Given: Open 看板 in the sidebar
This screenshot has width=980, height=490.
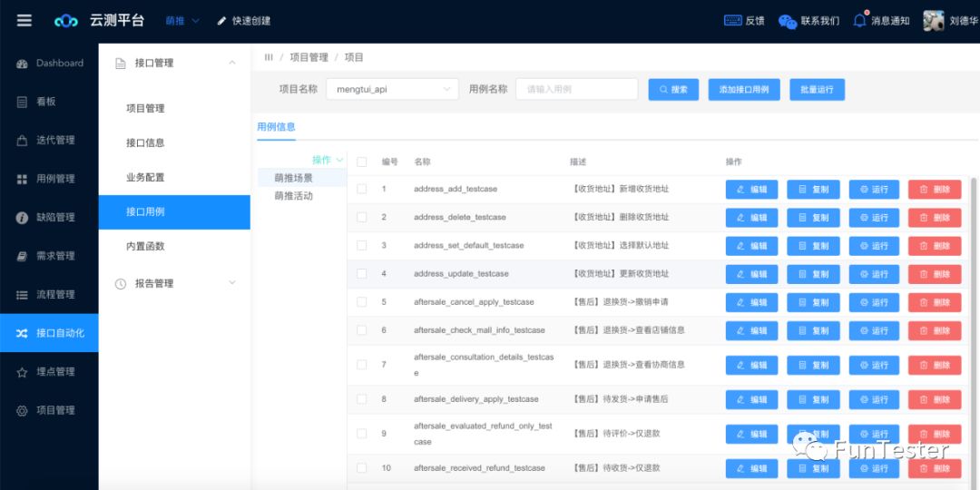Looking at the screenshot, I should pos(49,102).
